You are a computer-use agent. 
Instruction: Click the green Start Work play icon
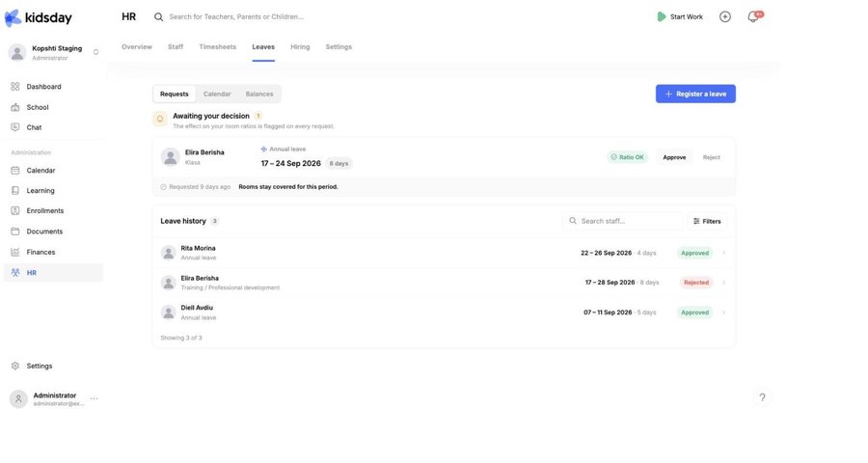click(x=662, y=16)
